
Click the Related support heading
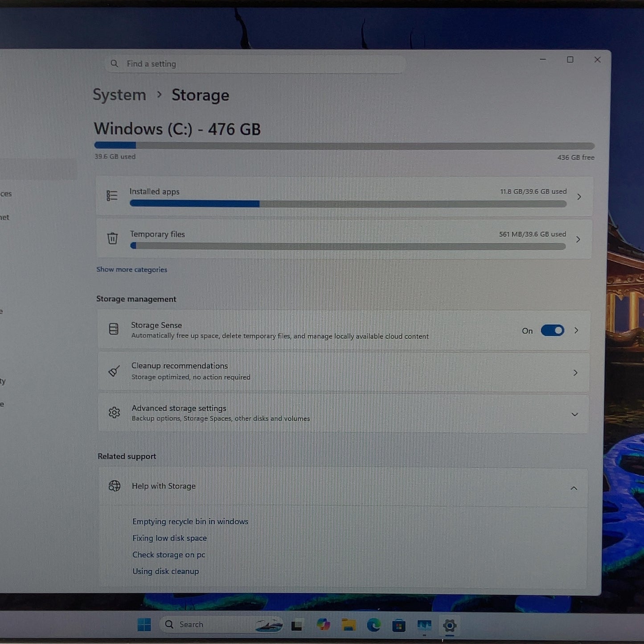click(127, 456)
